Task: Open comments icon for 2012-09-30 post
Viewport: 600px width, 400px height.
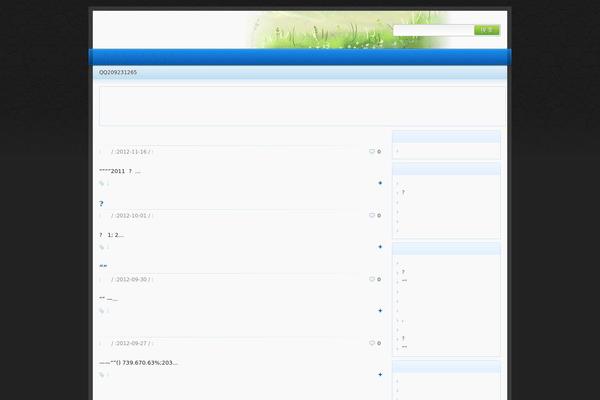Action: [372, 279]
